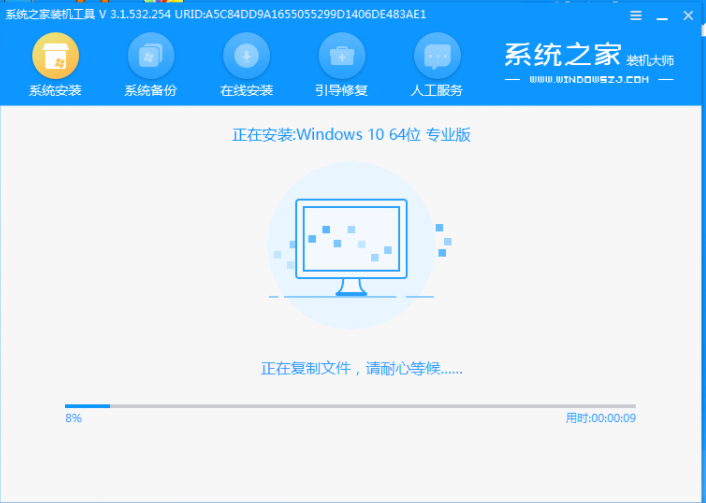The image size is (706, 503).
Task: Choose the 人工服务 tab label
Action: [437, 91]
